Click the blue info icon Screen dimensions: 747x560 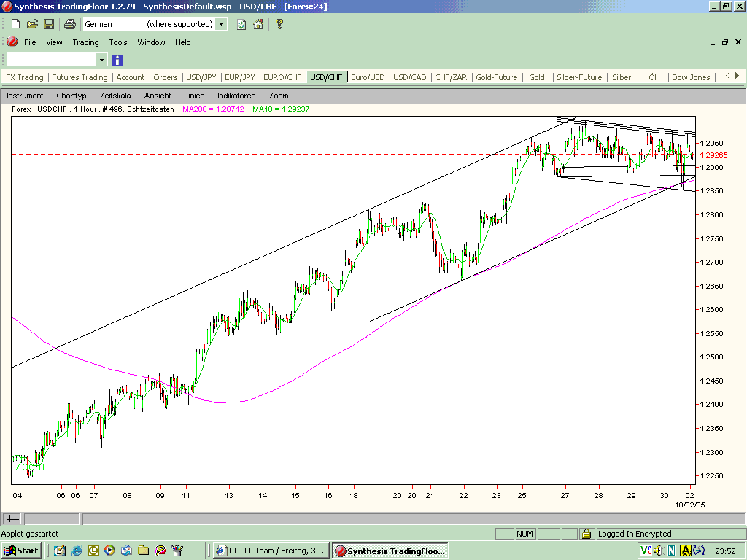(117, 60)
